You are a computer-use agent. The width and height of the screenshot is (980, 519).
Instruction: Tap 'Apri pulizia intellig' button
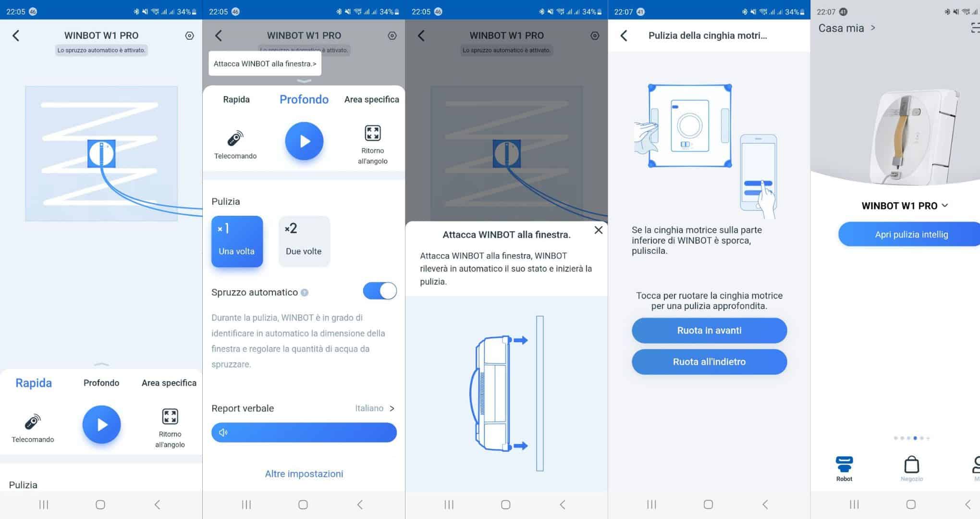click(x=909, y=235)
